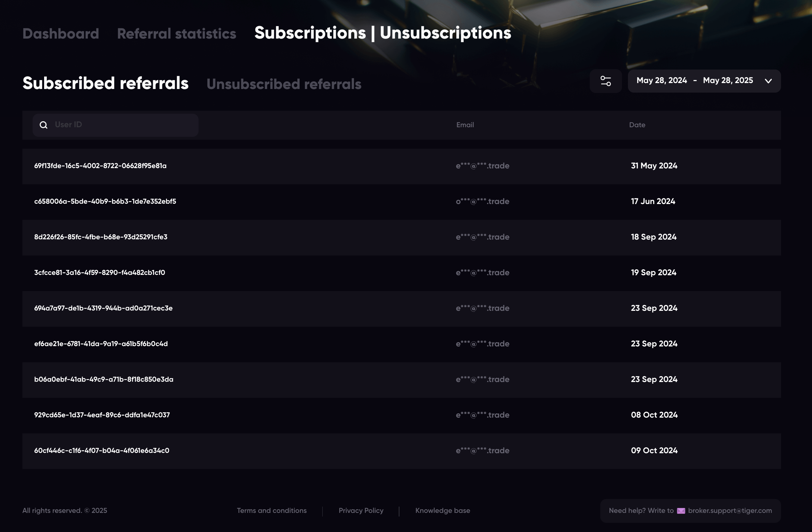
Task: Click the search magnifier icon
Action: (44, 125)
